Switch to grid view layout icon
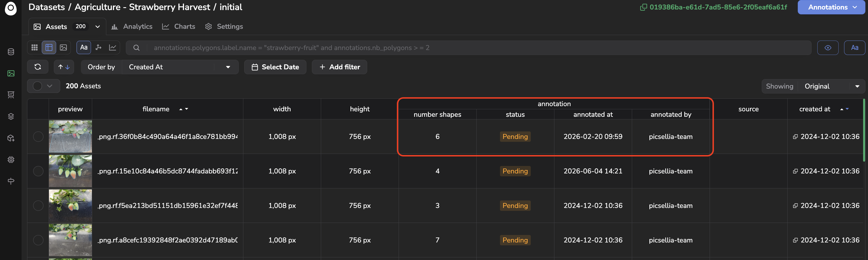This screenshot has height=260, width=868. (x=34, y=48)
